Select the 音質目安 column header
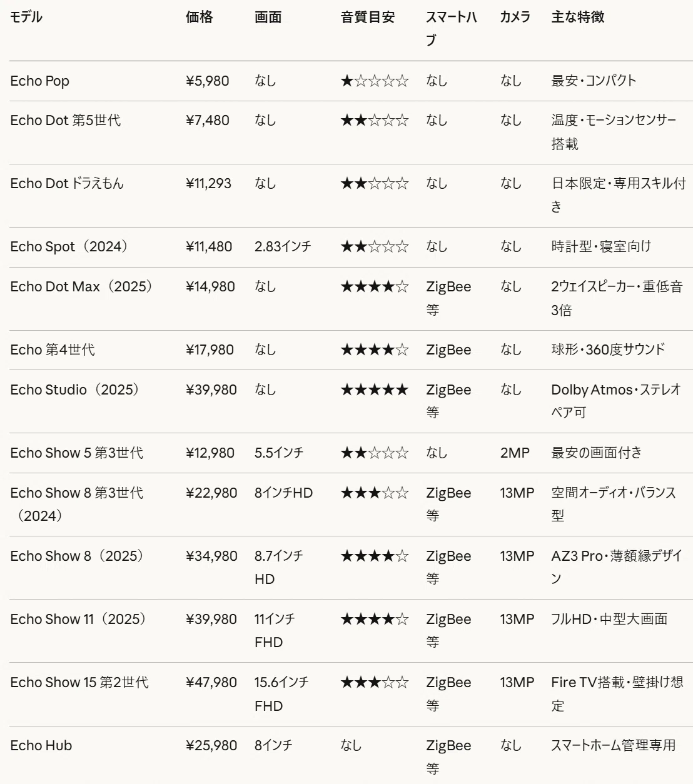 coord(368,18)
